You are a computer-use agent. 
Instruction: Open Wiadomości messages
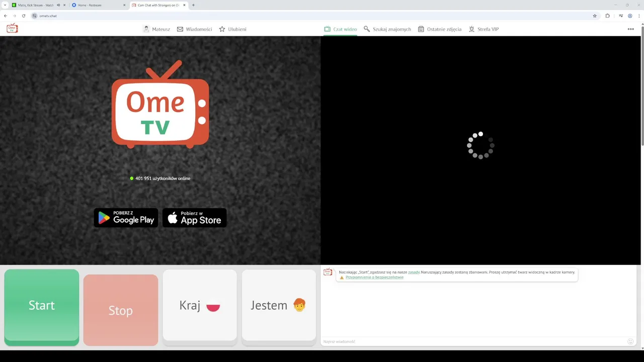(x=194, y=29)
